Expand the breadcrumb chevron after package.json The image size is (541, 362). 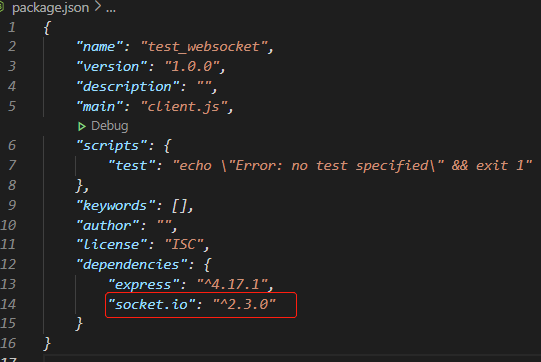98,6
